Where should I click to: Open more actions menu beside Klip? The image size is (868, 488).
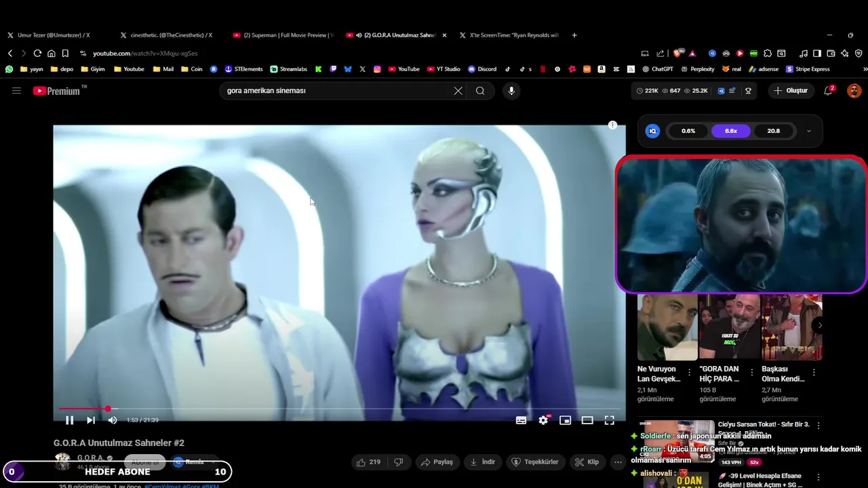pos(618,462)
